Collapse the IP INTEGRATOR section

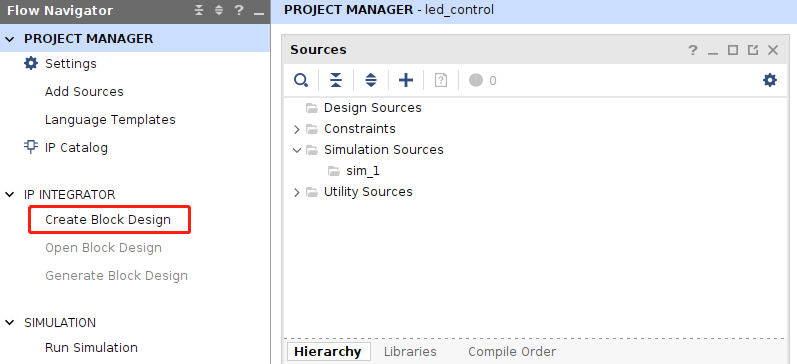click(x=10, y=195)
